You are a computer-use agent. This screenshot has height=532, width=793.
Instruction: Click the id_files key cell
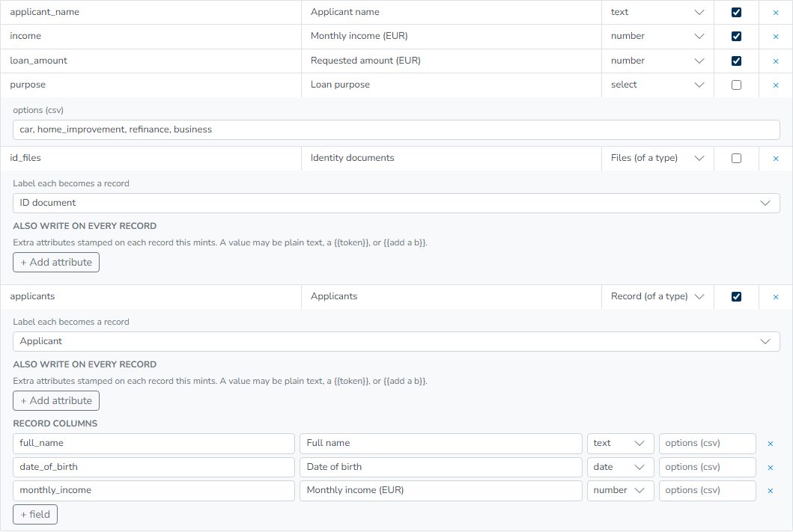click(151, 158)
